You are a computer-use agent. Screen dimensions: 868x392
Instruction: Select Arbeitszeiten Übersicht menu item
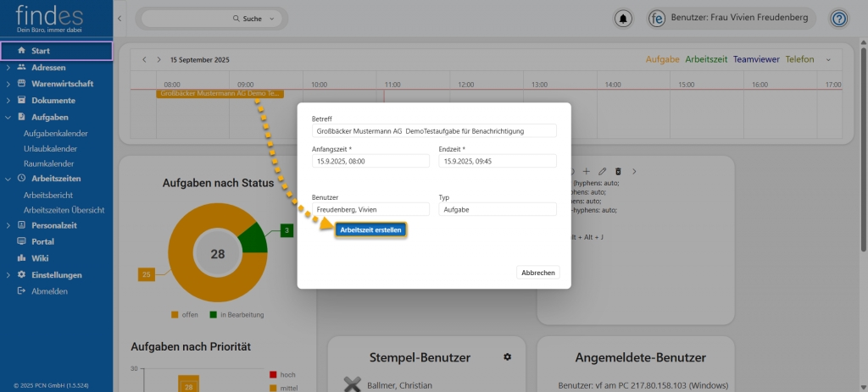[64, 210]
